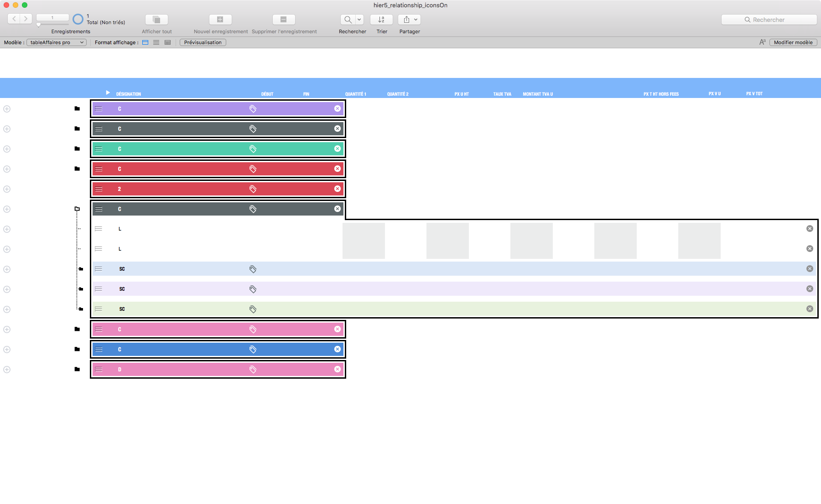
Task: Click the Modifier modèle button
Action: click(x=793, y=42)
